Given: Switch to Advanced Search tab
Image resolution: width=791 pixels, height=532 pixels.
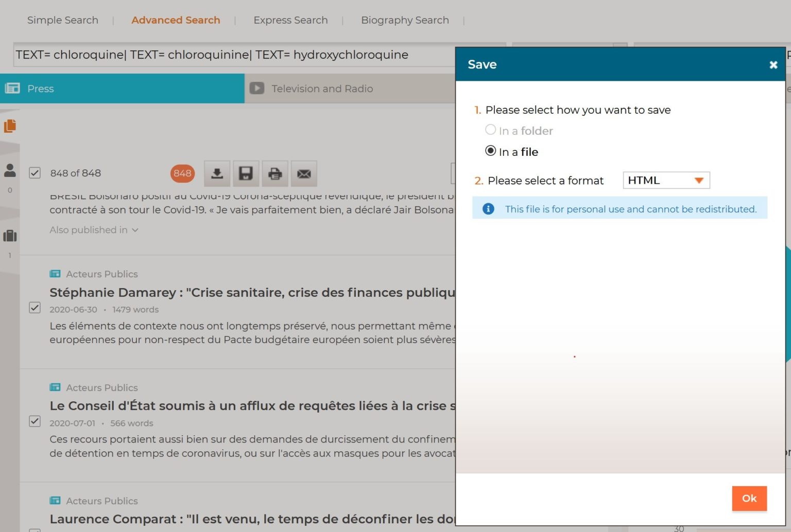Looking at the screenshot, I should (x=176, y=20).
